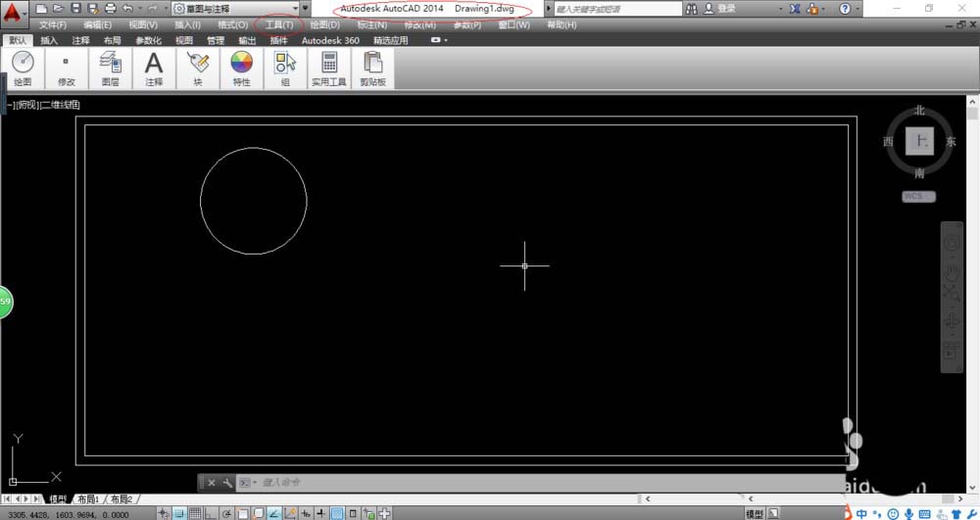Toggle the 模型 model space status button
Image resolution: width=980 pixels, height=520 pixels.
click(755, 513)
